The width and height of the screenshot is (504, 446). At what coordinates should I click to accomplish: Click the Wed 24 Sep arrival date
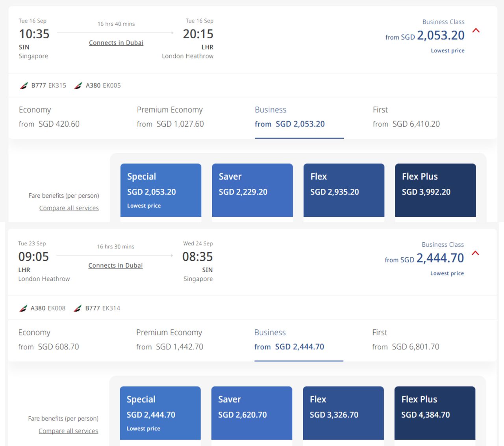(x=198, y=243)
